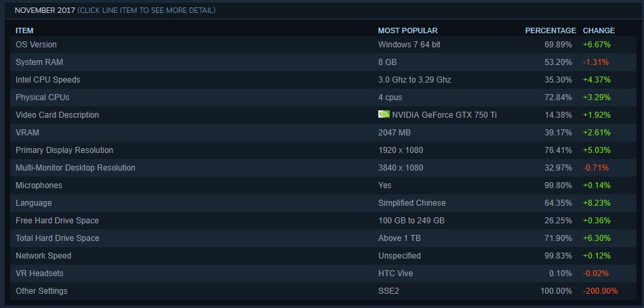644x308 pixels.
Task: Open the Physical CPUs breakdown
Action: click(x=42, y=97)
